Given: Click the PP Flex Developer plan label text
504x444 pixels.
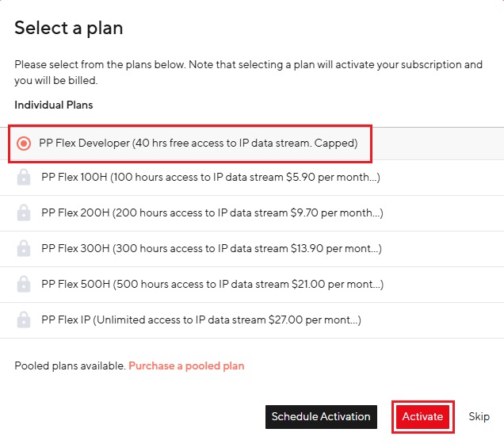Looking at the screenshot, I should 198,144.
